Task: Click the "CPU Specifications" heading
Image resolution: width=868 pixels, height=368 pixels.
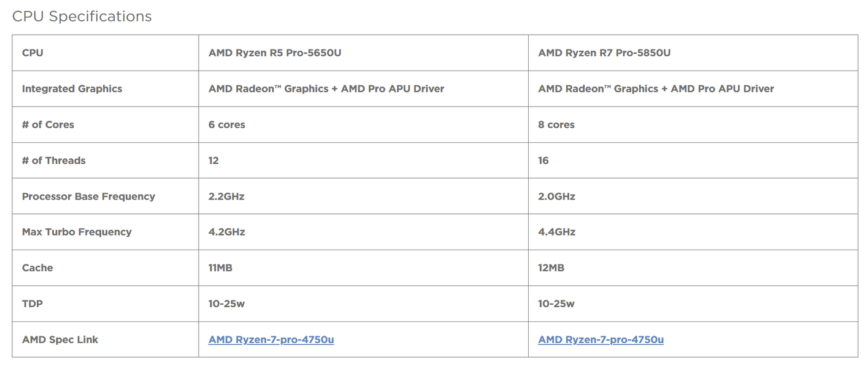Action: (82, 17)
